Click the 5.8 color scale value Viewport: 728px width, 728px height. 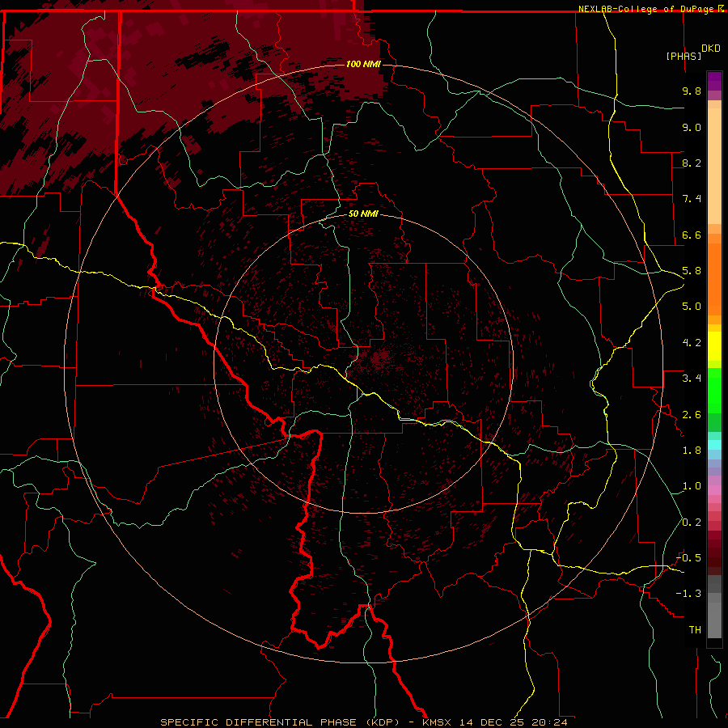pyautogui.click(x=692, y=271)
